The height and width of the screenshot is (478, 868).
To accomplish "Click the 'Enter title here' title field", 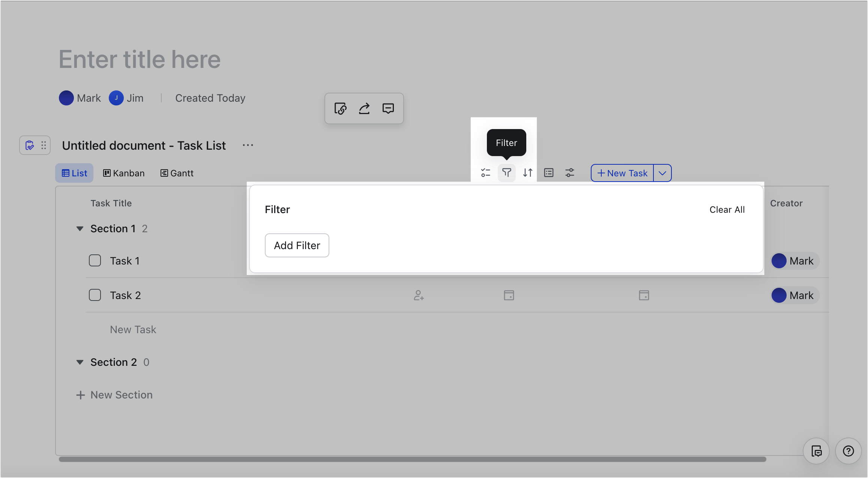I will 140,59.
